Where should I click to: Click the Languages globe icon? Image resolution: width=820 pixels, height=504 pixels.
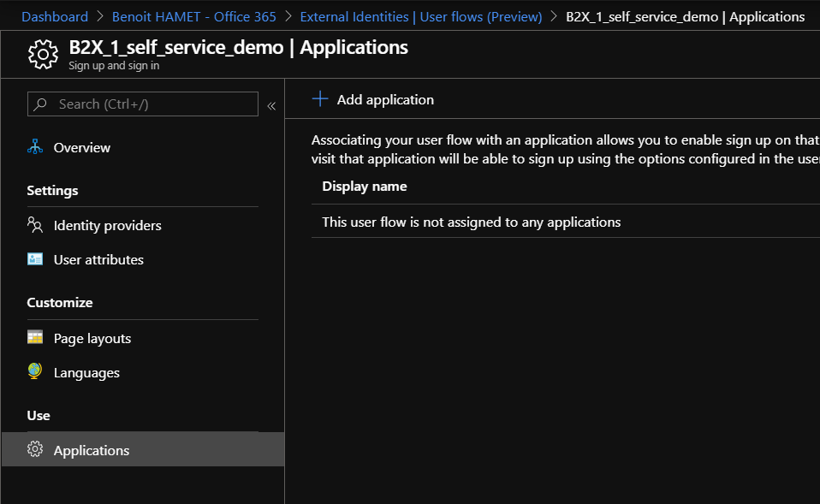pos(35,372)
